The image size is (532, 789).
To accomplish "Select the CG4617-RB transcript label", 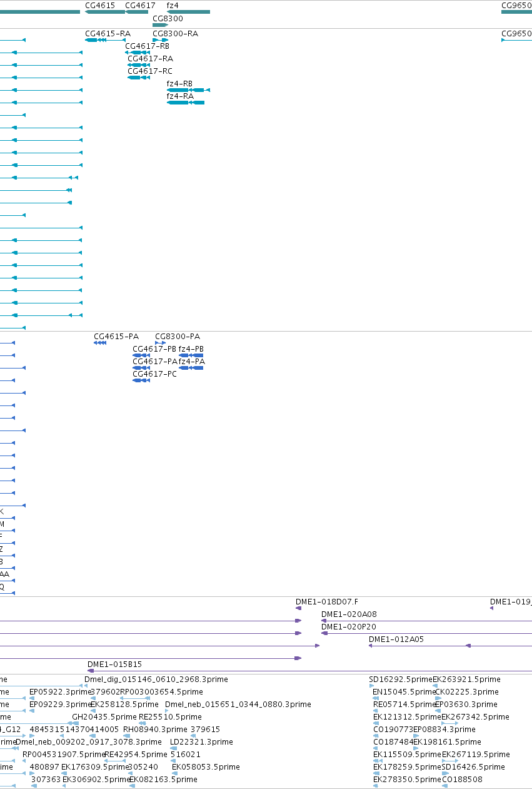I will tap(147, 46).
